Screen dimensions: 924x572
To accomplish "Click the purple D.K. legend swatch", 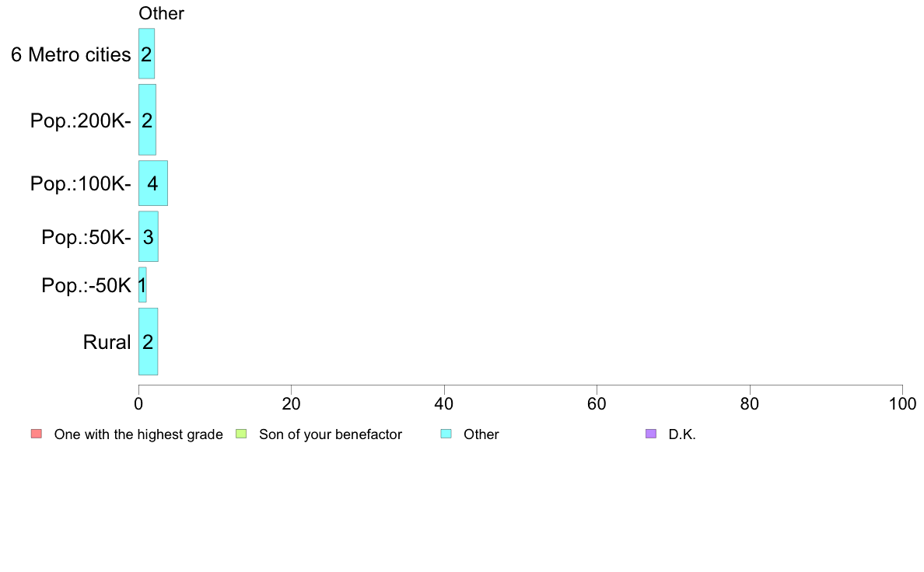I will coord(650,434).
